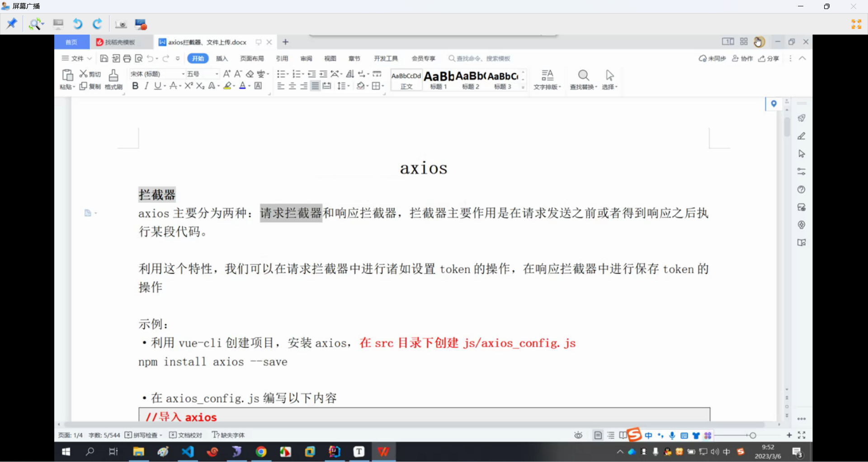Click the Format Painter (格式刷) icon
The height and width of the screenshot is (462, 868).
click(x=113, y=79)
